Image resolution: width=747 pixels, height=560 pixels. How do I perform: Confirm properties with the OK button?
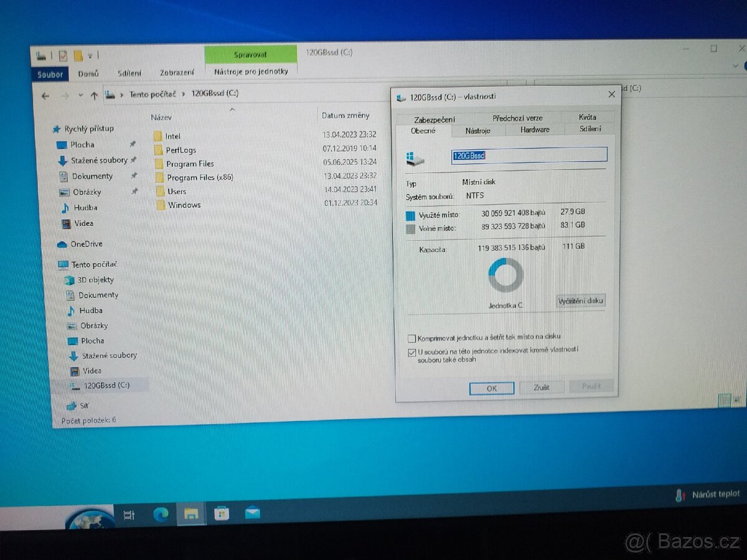point(491,388)
